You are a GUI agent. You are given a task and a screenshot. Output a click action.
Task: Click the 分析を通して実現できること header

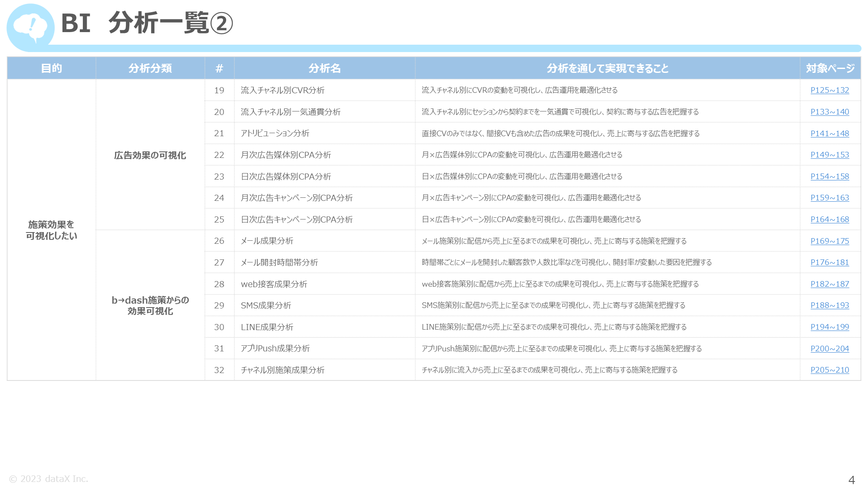pyautogui.click(x=608, y=68)
